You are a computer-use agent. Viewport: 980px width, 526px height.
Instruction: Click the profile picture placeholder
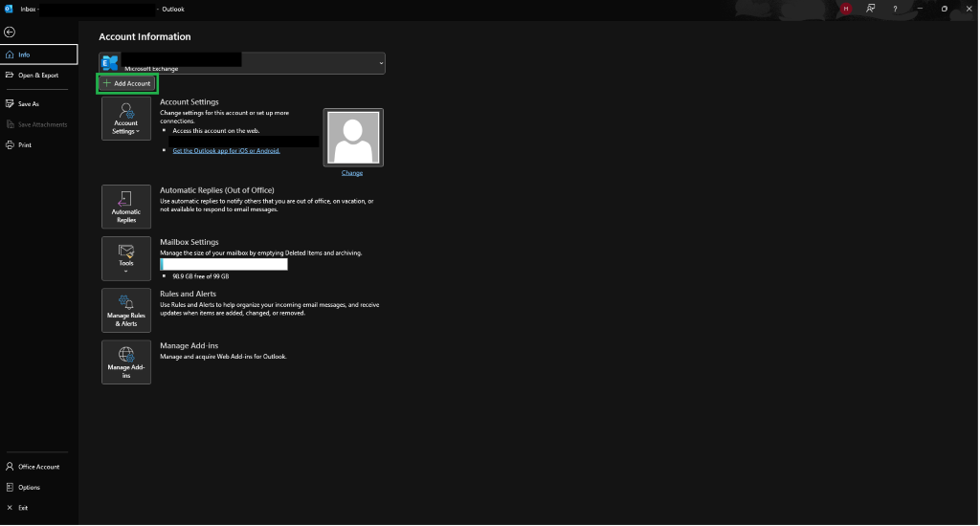[353, 138]
